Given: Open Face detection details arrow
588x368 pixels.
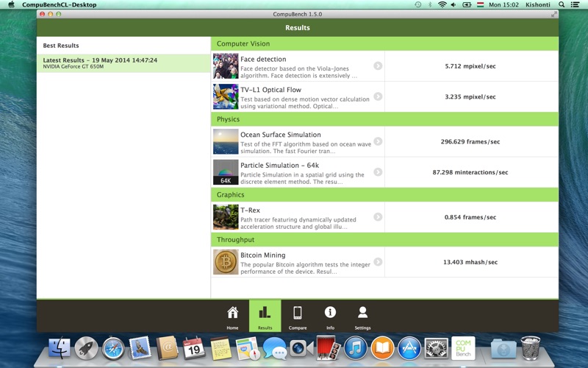Looking at the screenshot, I should coord(378,66).
